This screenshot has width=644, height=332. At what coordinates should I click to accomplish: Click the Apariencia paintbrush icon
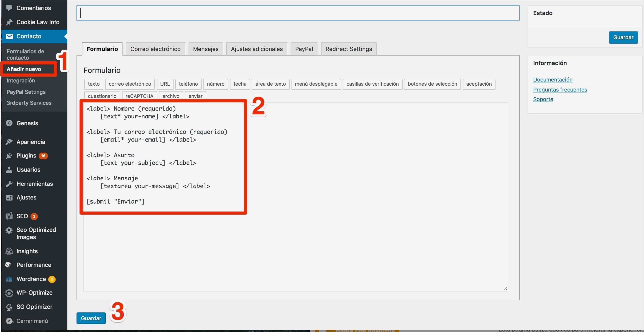pyautogui.click(x=9, y=142)
